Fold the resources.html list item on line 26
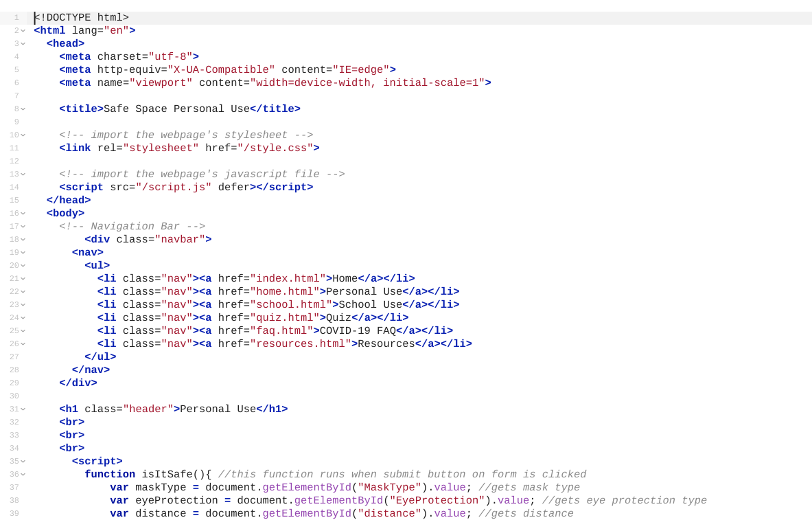Screen dimensions: 812x520 tap(23, 343)
